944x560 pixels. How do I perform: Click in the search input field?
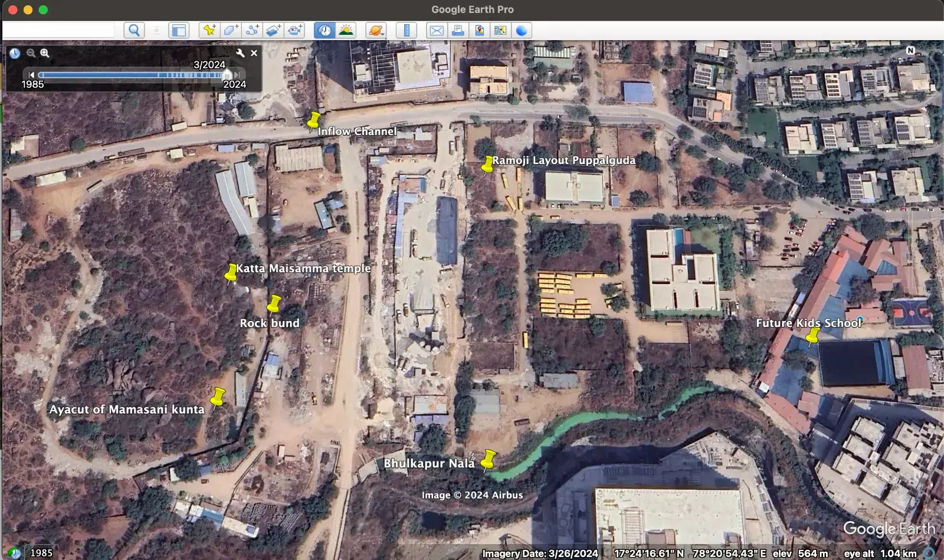(x=59, y=31)
